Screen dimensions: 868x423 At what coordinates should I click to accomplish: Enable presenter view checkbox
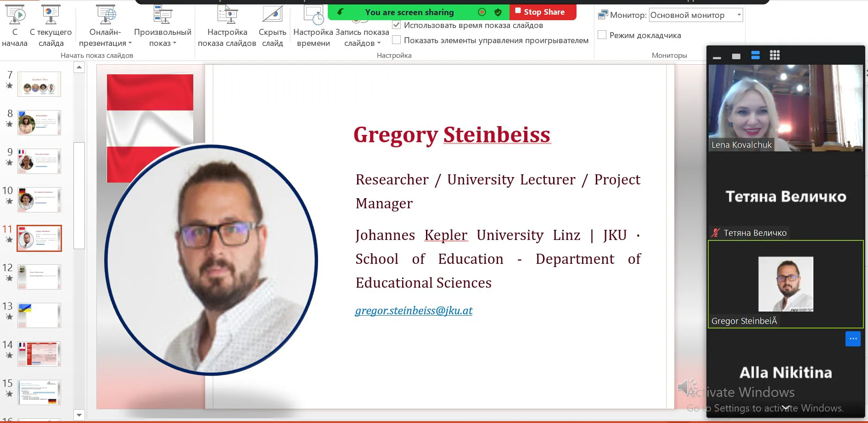coord(602,35)
